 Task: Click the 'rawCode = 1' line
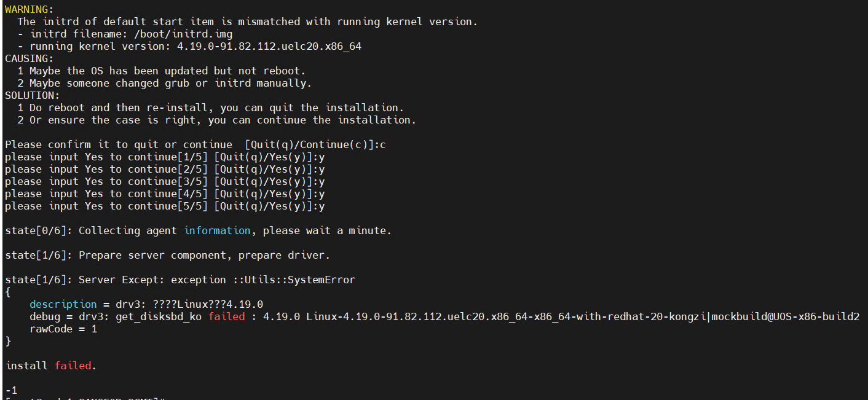click(63, 329)
